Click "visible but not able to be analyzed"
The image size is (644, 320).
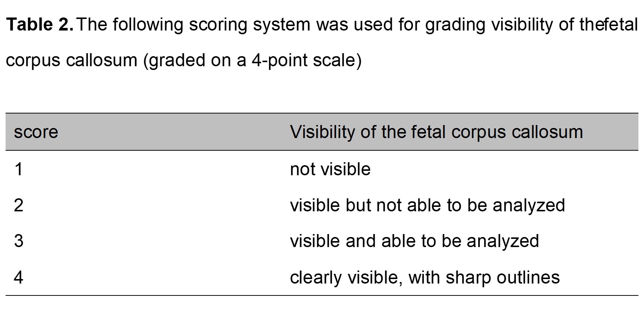click(x=427, y=205)
